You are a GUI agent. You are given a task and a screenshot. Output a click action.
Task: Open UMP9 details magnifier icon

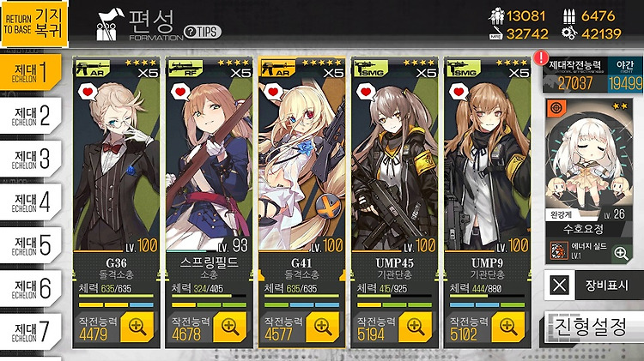click(508, 327)
